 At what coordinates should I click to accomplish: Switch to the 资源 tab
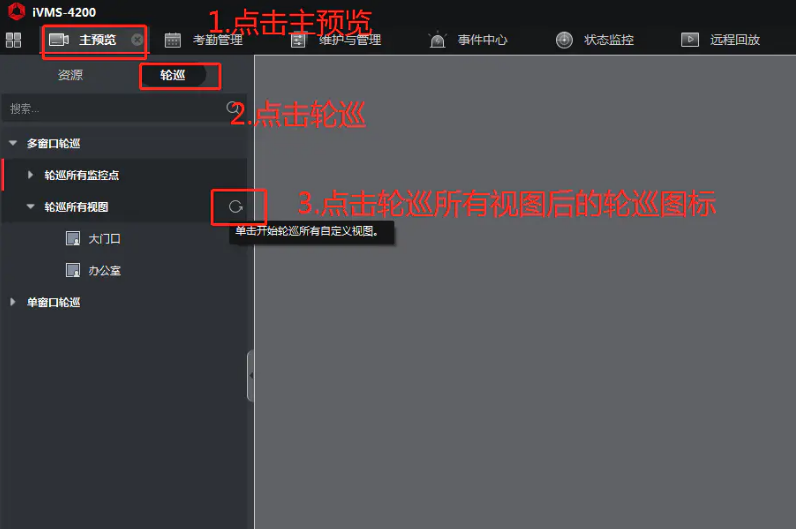click(x=70, y=75)
